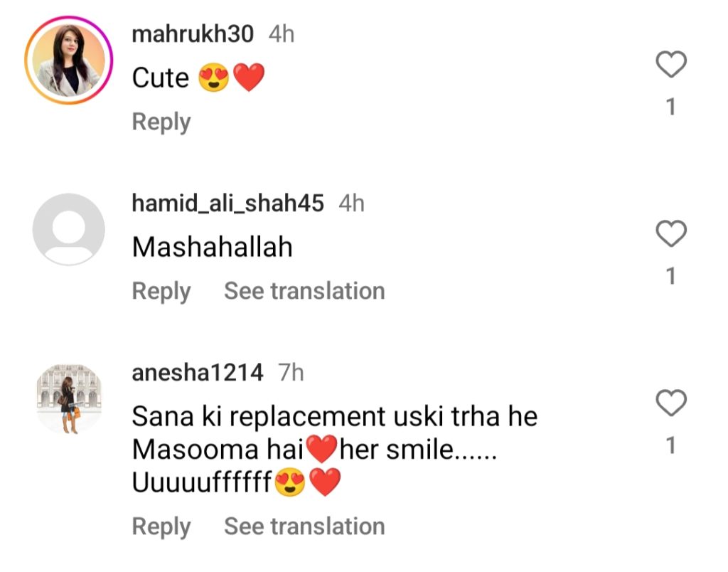Like mahrukh30's Cute comment
This screenshot has height=572, width=728.
671,64
